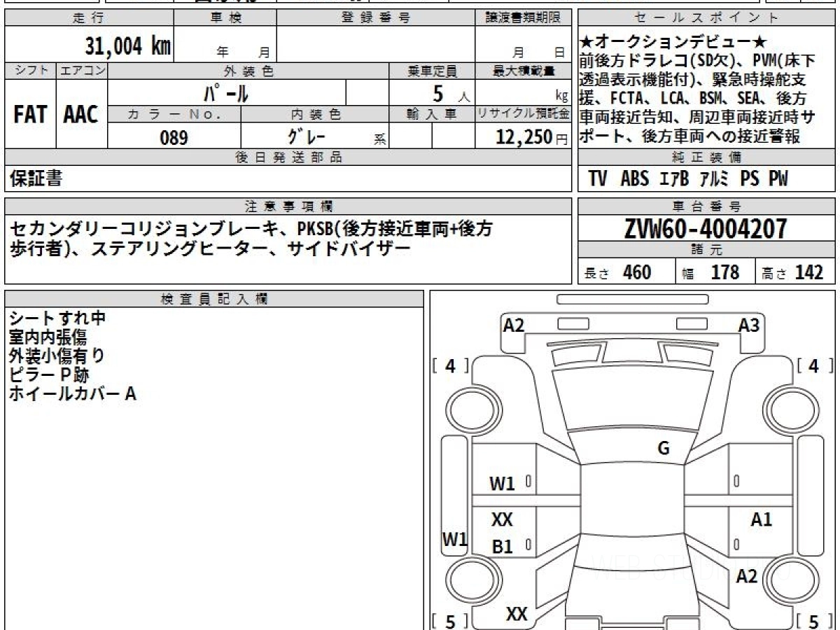Select chassis number ZVW60-4004207
840x630 pixels.
tap(706, 229)
